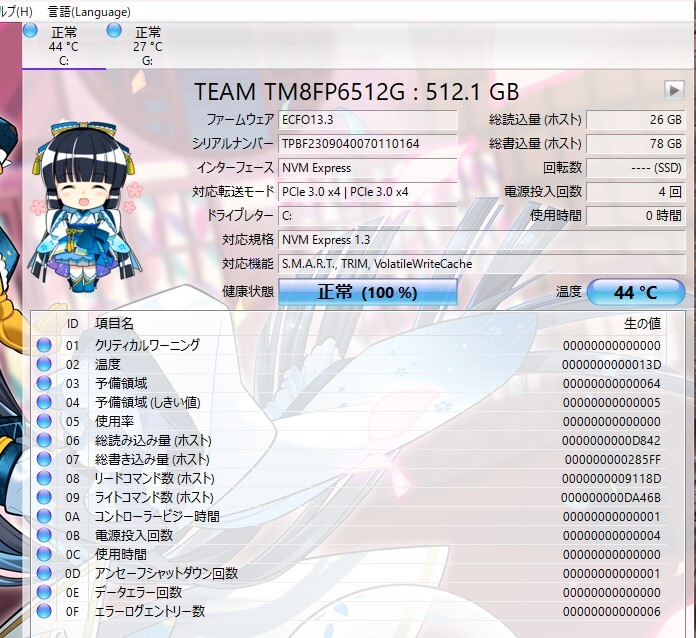The width and height of the screenshot is (696, 638).
Task: Select the G: drive tab showing 27 °C
Action: (x=147, y=46)
